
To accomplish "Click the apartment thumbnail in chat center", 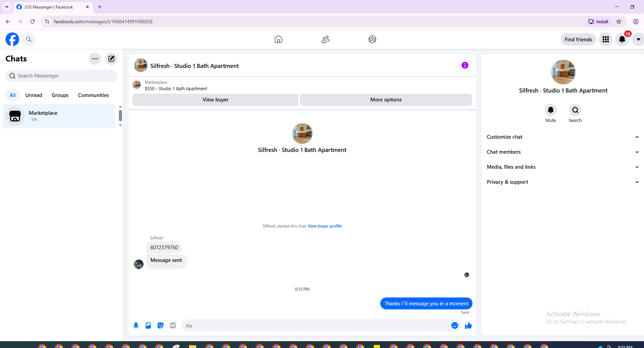I will (302, 134).
